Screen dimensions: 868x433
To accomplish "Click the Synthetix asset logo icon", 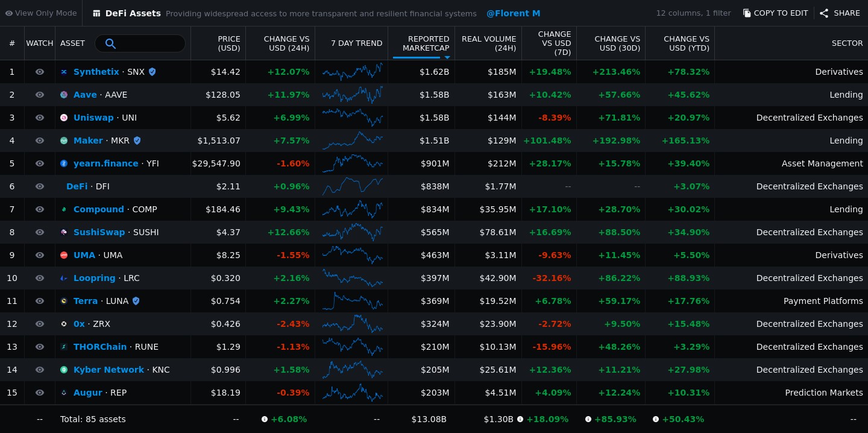I will [64, 72].
